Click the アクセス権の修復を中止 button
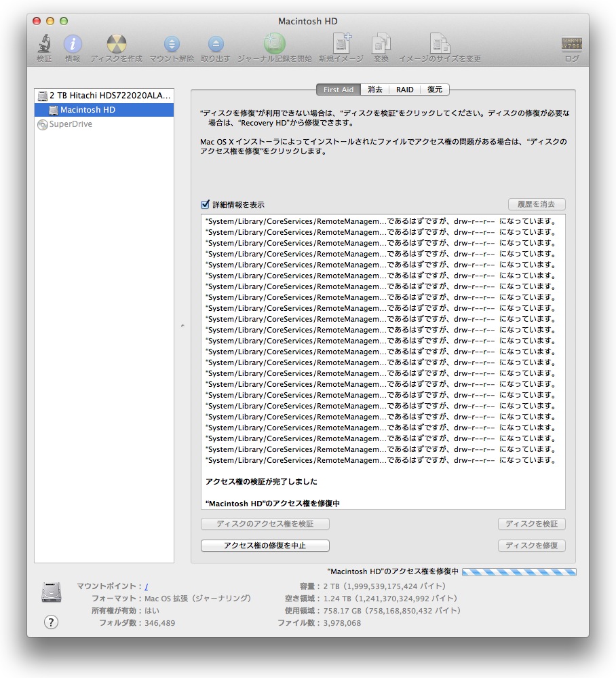This screenshot has width=616, height=678. click(x=265, y=546)
